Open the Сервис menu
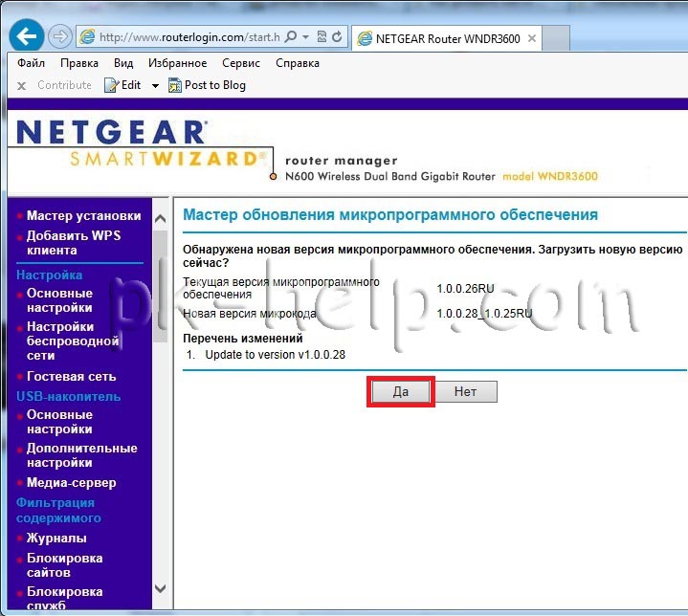Viewport: 688px width, 616px height. (241, 63)
